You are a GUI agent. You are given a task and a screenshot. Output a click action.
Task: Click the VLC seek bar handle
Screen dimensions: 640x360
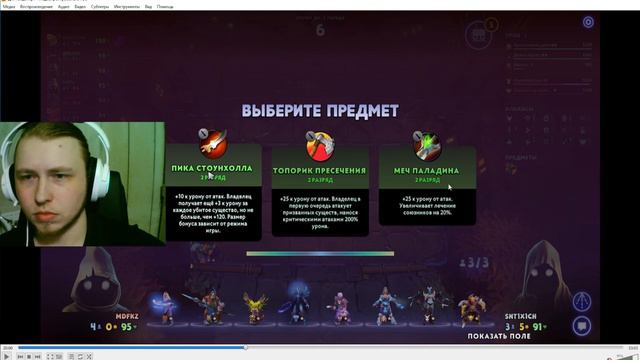pos(245,348)
